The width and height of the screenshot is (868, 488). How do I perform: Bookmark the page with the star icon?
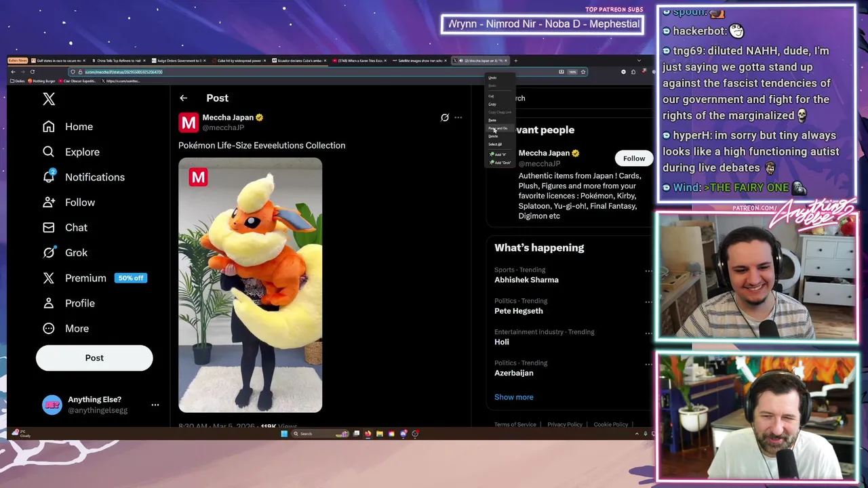click(583, 72)
